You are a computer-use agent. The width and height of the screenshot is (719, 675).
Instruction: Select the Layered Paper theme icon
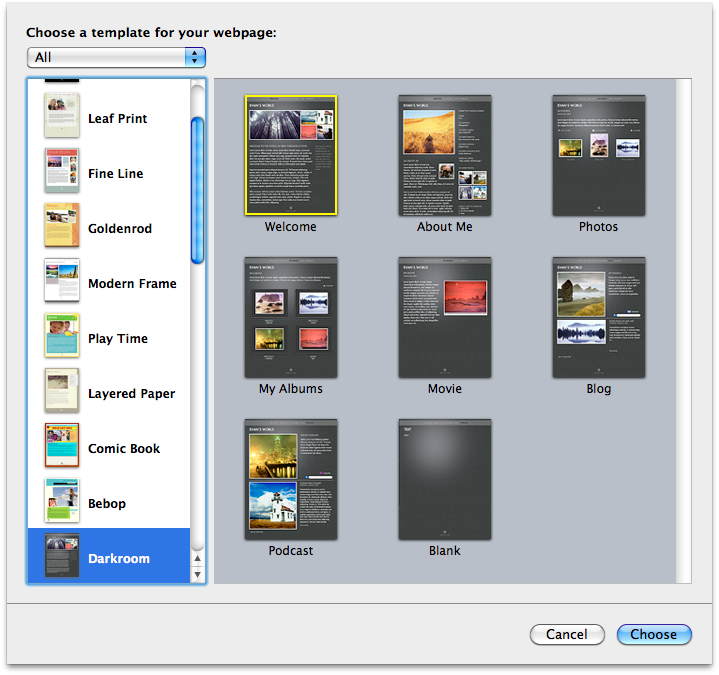click(61, 391)
